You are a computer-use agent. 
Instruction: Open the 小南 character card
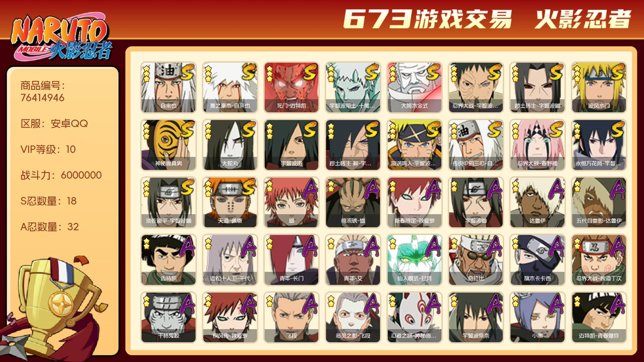pos(537,317)
